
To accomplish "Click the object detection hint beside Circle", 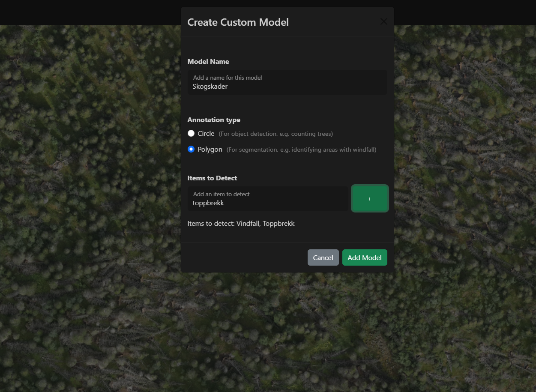I will pos(275,134).
